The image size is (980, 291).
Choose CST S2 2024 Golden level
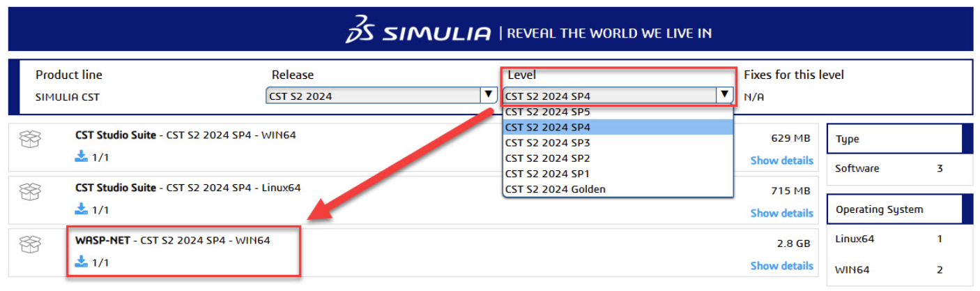coord(555,189)
